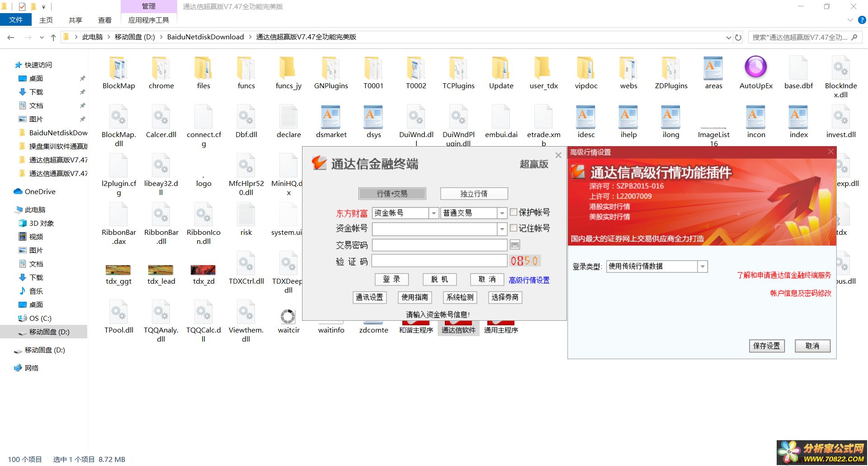Switch to the 应用程序工具 tab
The image size is (868, 466).
pyautogui.click(x=149, y=20)
